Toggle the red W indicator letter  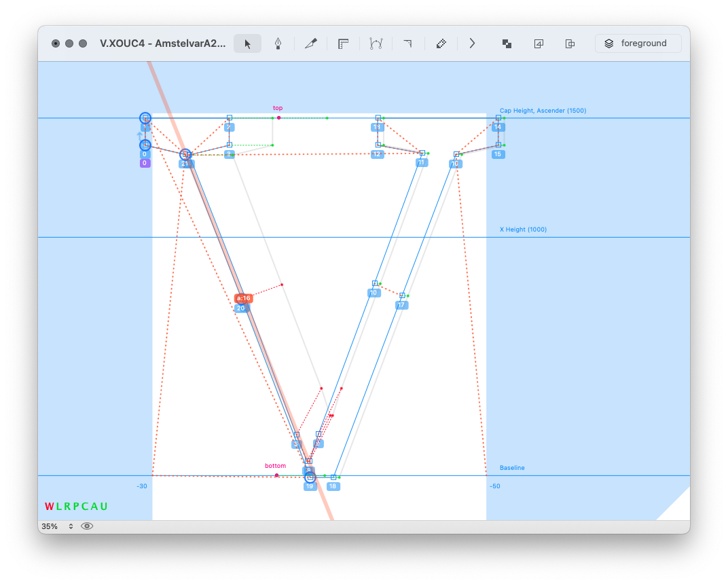pos(49,507)
